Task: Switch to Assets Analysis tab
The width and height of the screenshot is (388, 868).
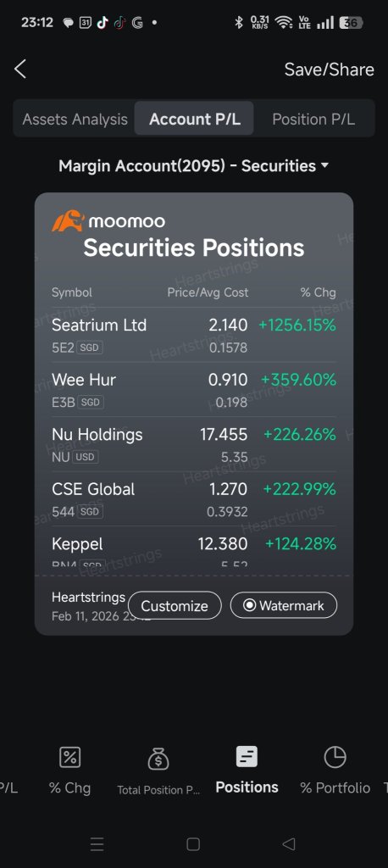Action: click(x=75, y=119)
